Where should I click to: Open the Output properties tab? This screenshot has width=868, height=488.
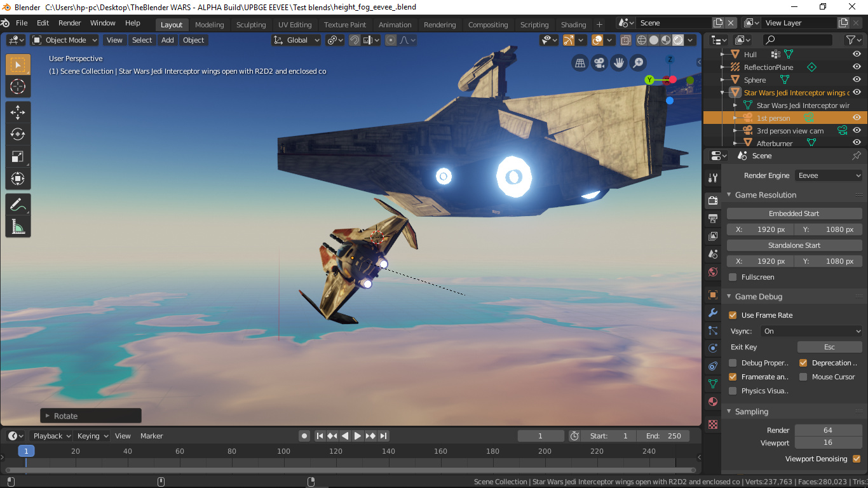tap(712, 219)
